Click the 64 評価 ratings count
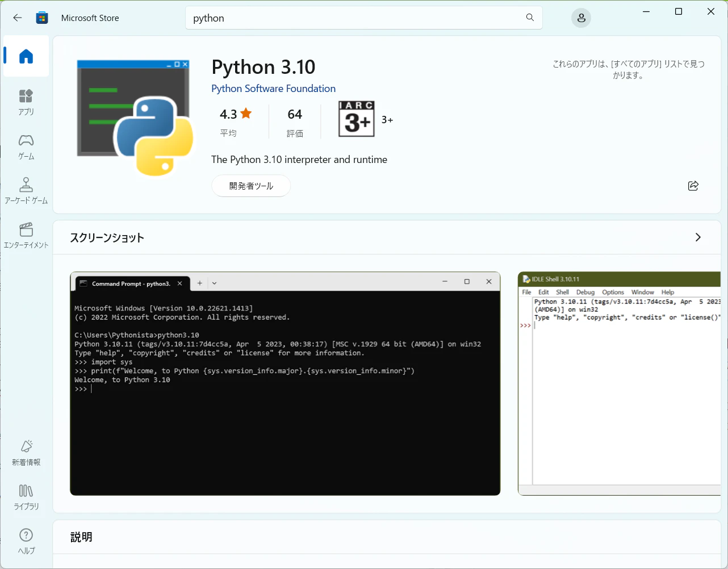728x569 pixels. pyautogui.click(x=295, y=122)
